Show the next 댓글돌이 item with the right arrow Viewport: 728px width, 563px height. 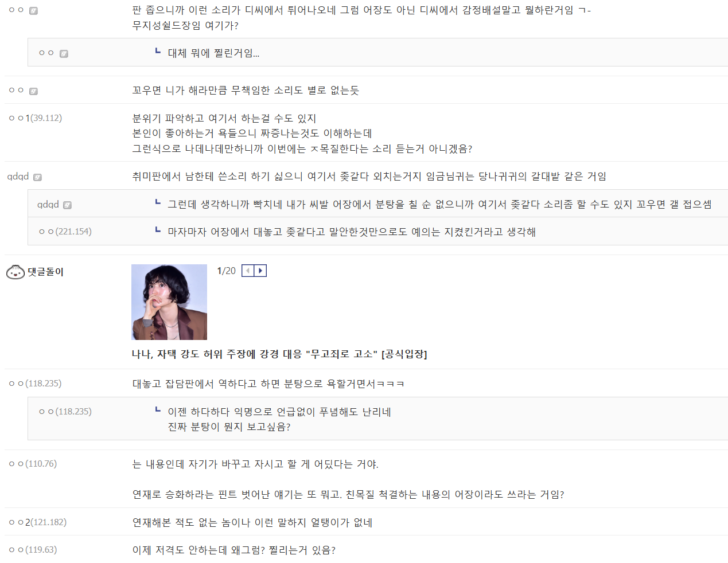[x=260, y=271]
